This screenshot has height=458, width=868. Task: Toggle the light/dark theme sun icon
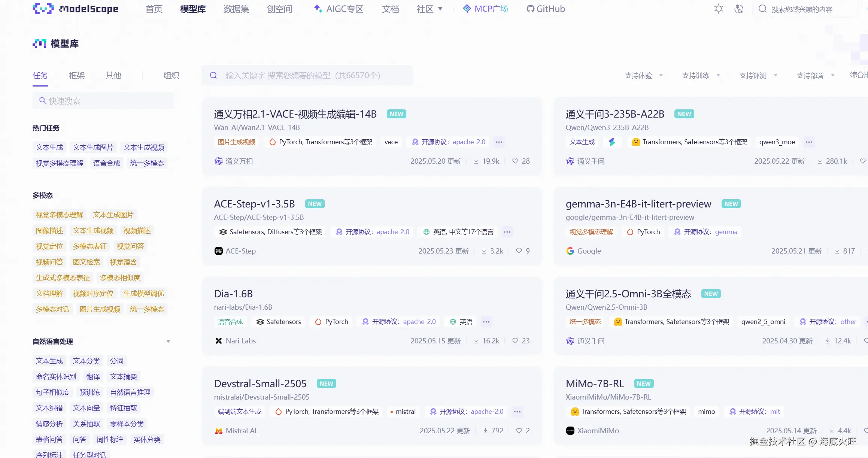pos(718,9)
